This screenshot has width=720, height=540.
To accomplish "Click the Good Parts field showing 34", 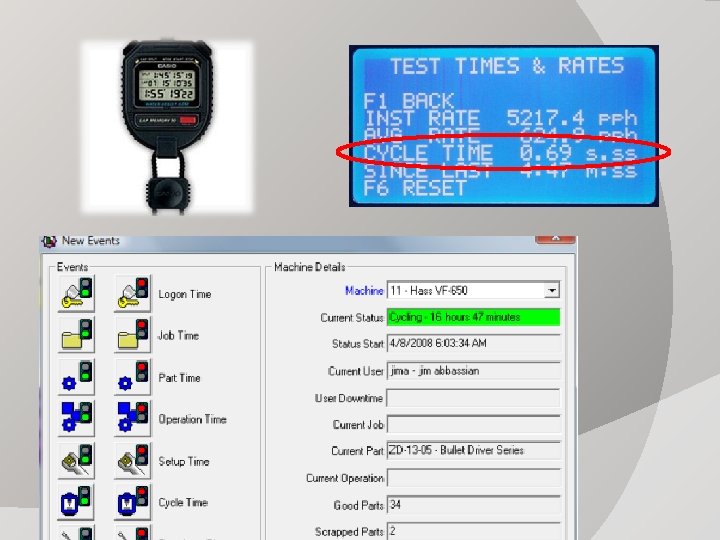I will (473, 505).
